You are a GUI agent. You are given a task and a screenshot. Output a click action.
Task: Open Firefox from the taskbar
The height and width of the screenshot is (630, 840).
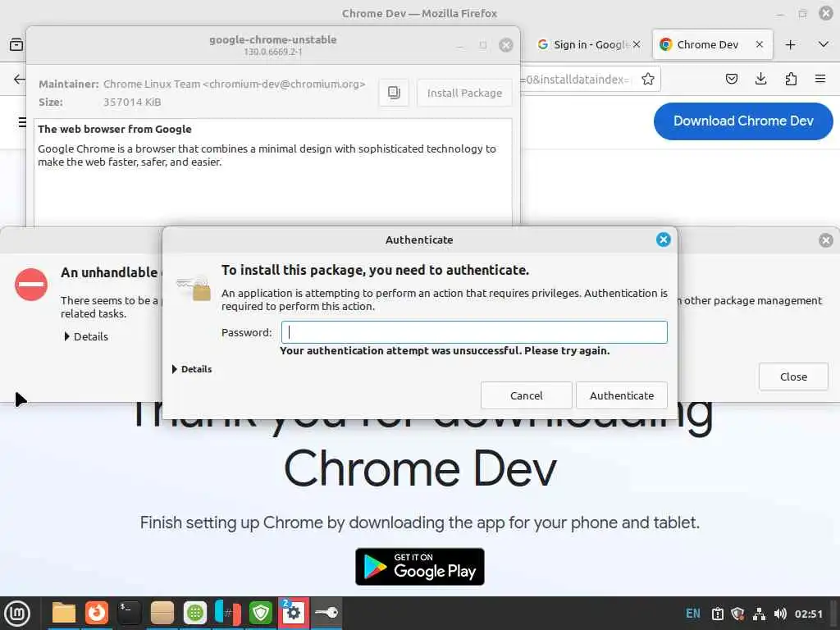tap(97, 613)
